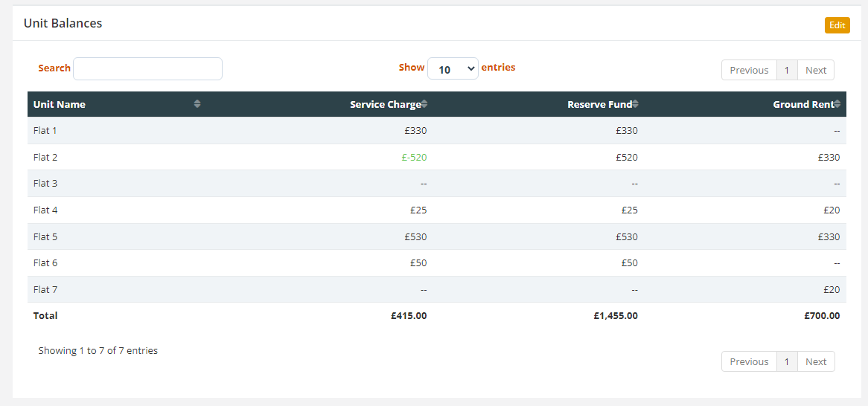Click into the Search input field
The image size is (868, 406).
coord(147,68)
